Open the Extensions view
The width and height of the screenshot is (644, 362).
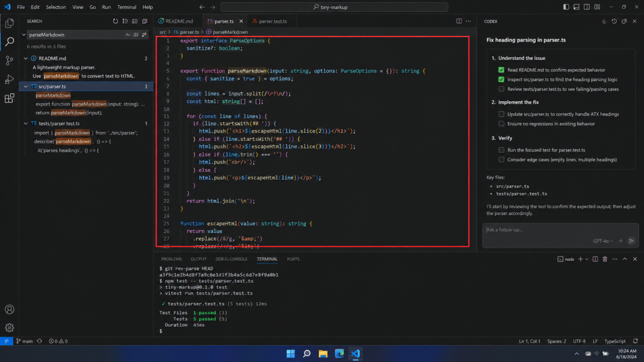point(9,98)
